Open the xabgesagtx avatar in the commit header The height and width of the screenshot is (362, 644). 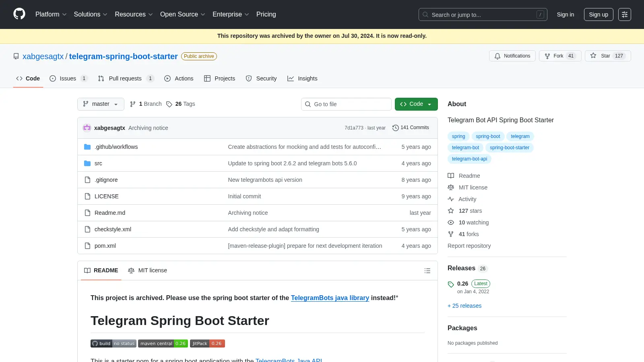pos(87,128)
